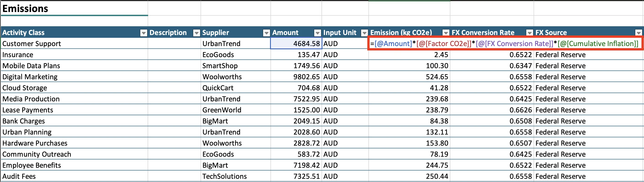
Task: Select FX rate 0.6626 cell
Action: pyautogui.click(x=492, y=110)
